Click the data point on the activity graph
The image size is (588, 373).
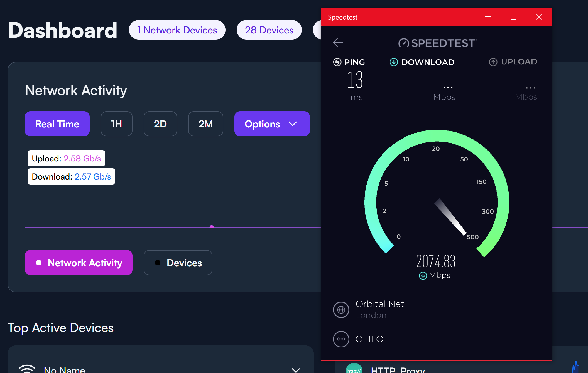[x=212, y=227]
